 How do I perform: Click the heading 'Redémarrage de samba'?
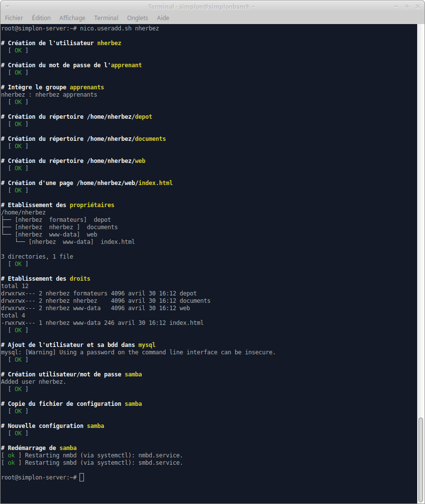(x=39, y=448)
